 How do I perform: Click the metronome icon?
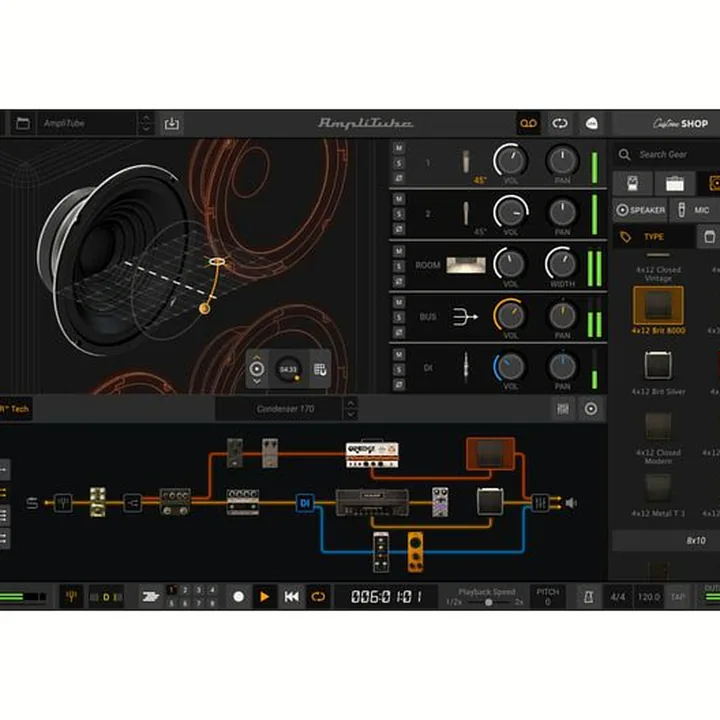(588, 596)
